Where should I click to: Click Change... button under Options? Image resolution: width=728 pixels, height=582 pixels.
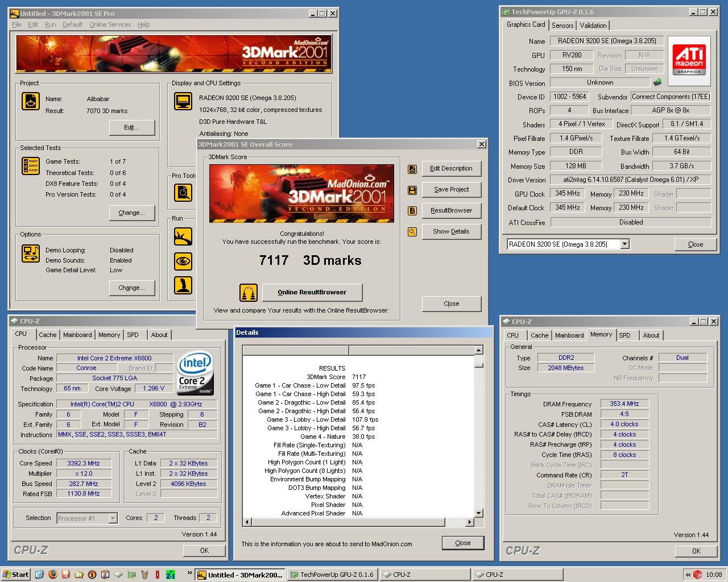132,288
